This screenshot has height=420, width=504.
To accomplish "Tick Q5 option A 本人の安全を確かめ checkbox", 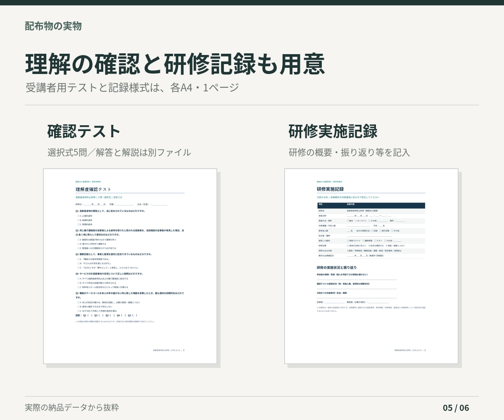I will coord(78,302).
